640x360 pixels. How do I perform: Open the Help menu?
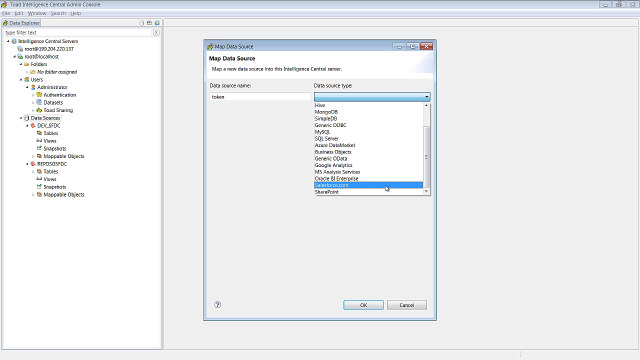[x=76, y=13]
